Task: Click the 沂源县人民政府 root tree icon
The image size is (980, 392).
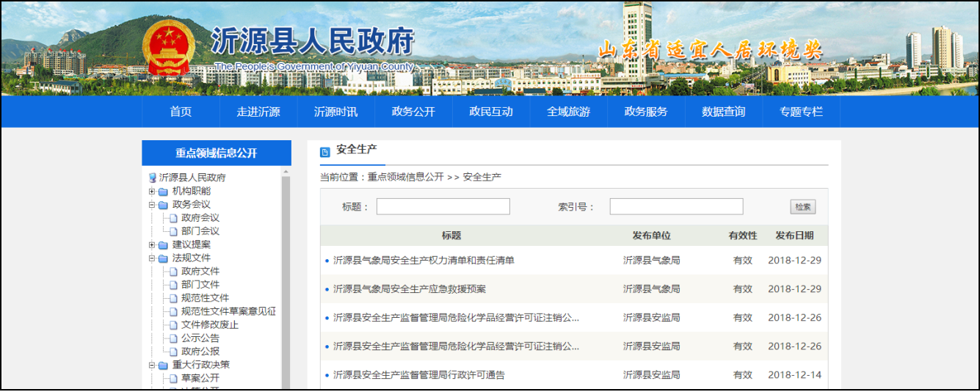Action: tap(153, 178)
